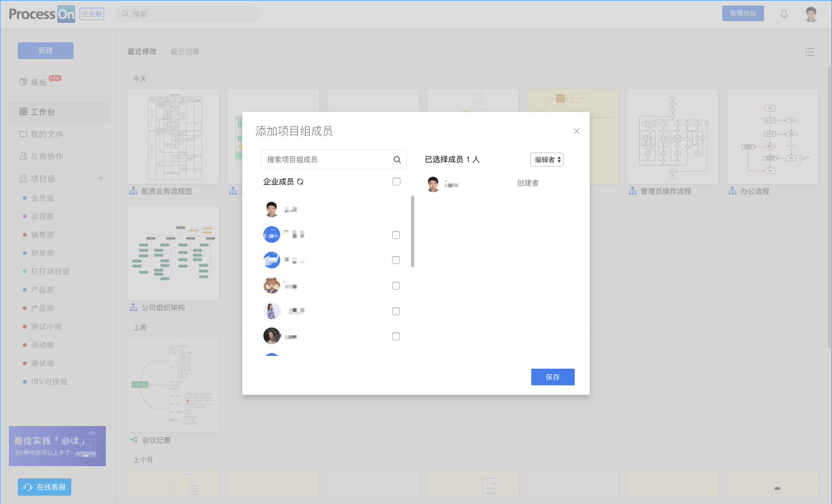The image size is (832, 504).
Task: Click the flowchart icon beside 公司组织架构
Action: [134, 307]
